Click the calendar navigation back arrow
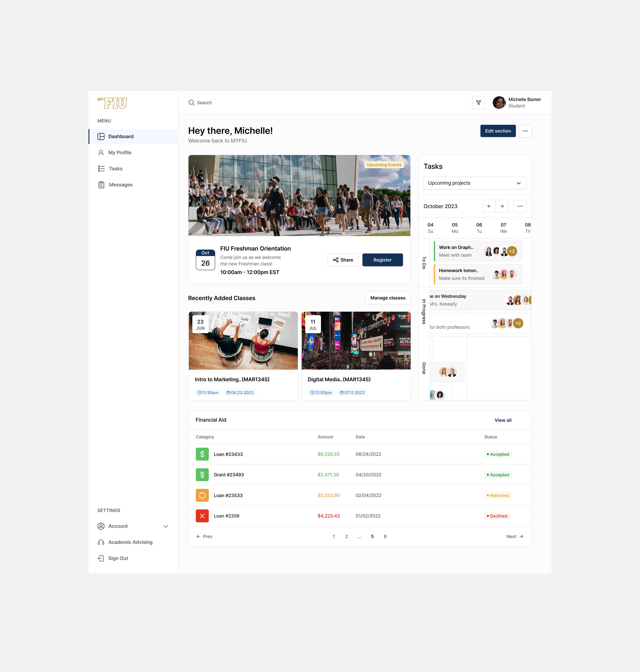Image resolution: width=640 pixels, height=672 pixels. [x=489, y=206]
